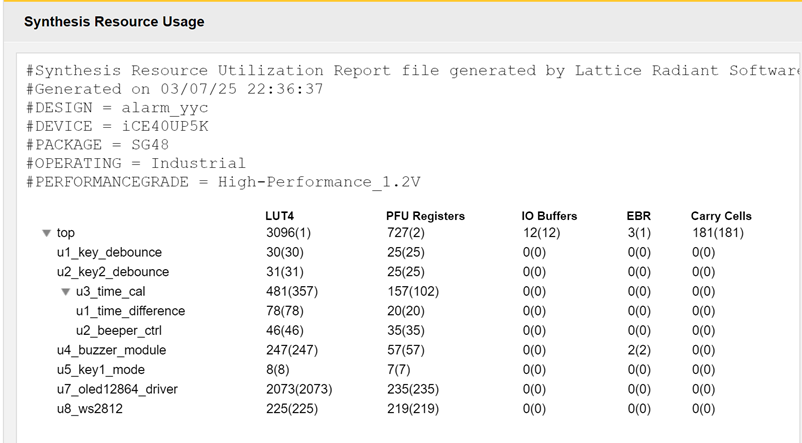Click the PFU Registers column header
Screen dimensions: 802x443
[x=425, y=216]
